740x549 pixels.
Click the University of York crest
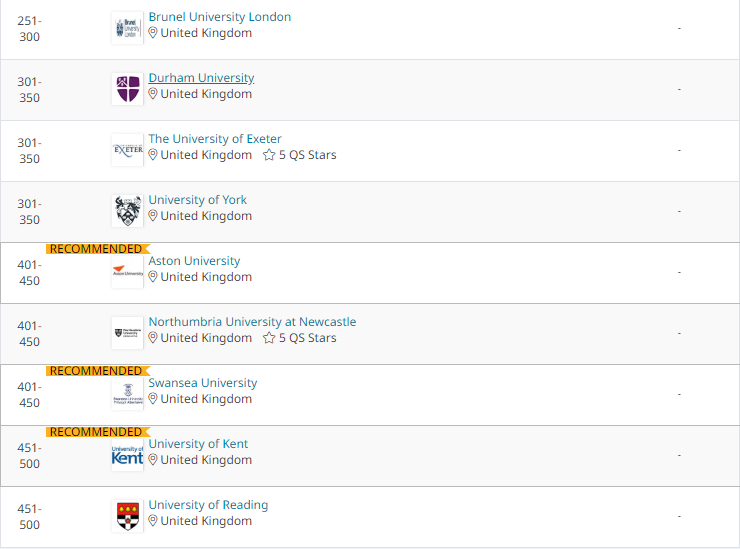coord(127,211)
